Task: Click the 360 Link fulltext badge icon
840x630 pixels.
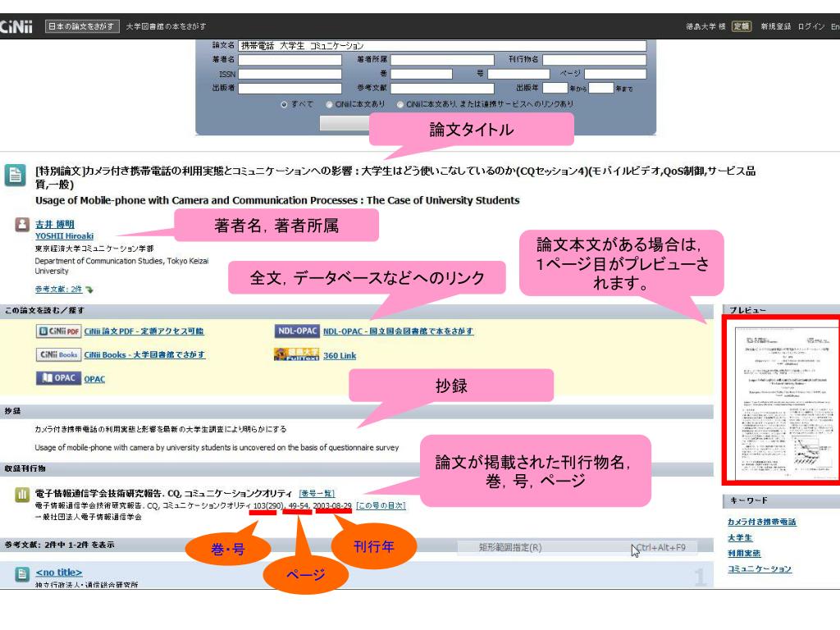Action: click(297, 354)
